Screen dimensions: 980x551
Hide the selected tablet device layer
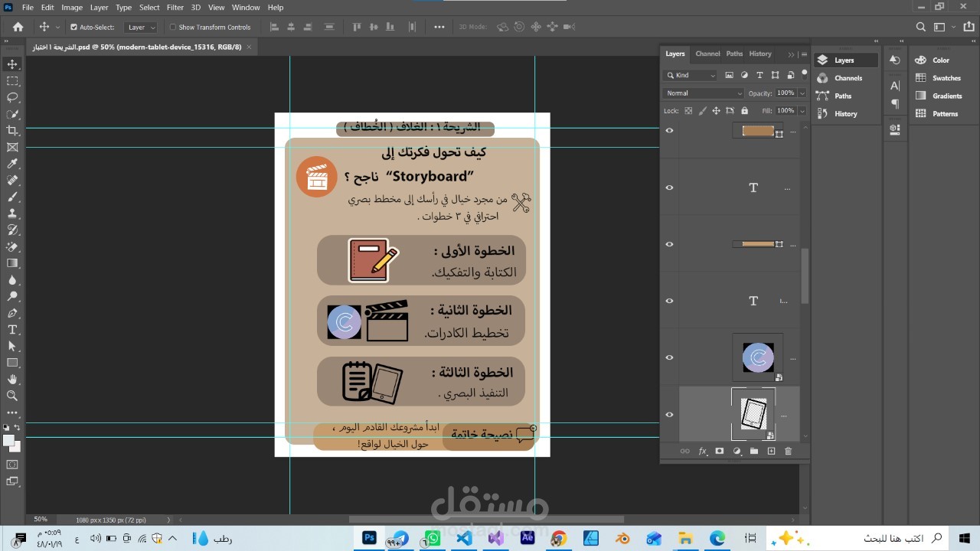(669, 415)
